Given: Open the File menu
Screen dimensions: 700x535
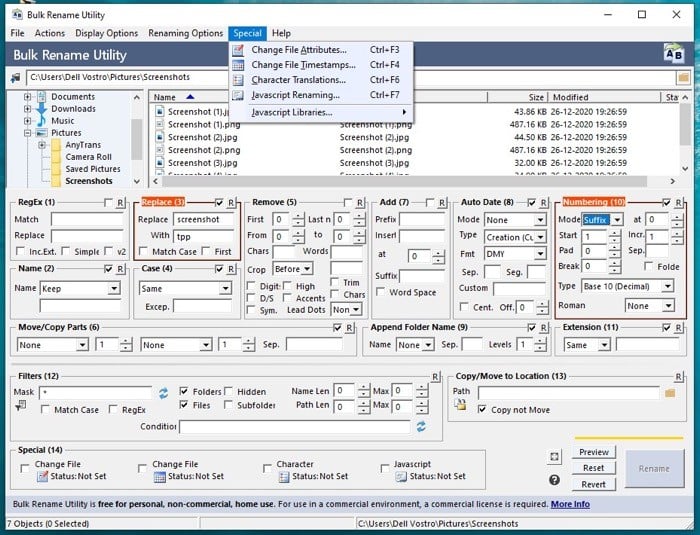Looking at the screenshot, I should tap(17, 33).
